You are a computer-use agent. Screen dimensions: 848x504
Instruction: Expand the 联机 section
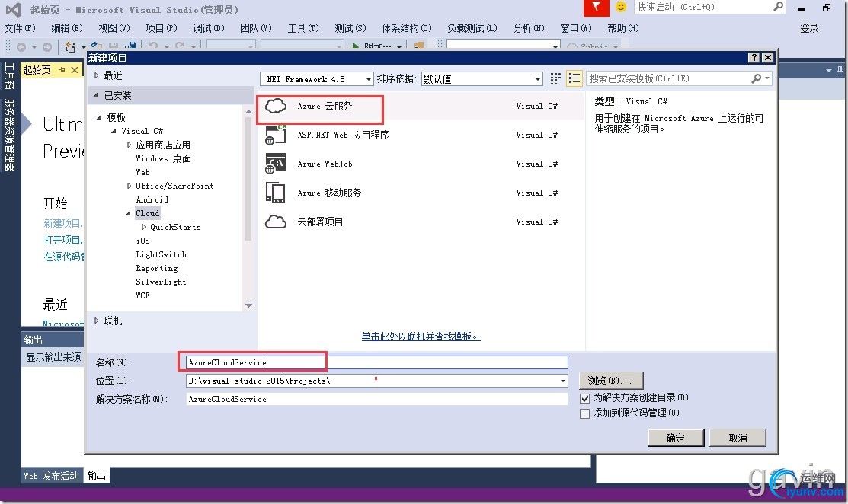coord(96,321)
